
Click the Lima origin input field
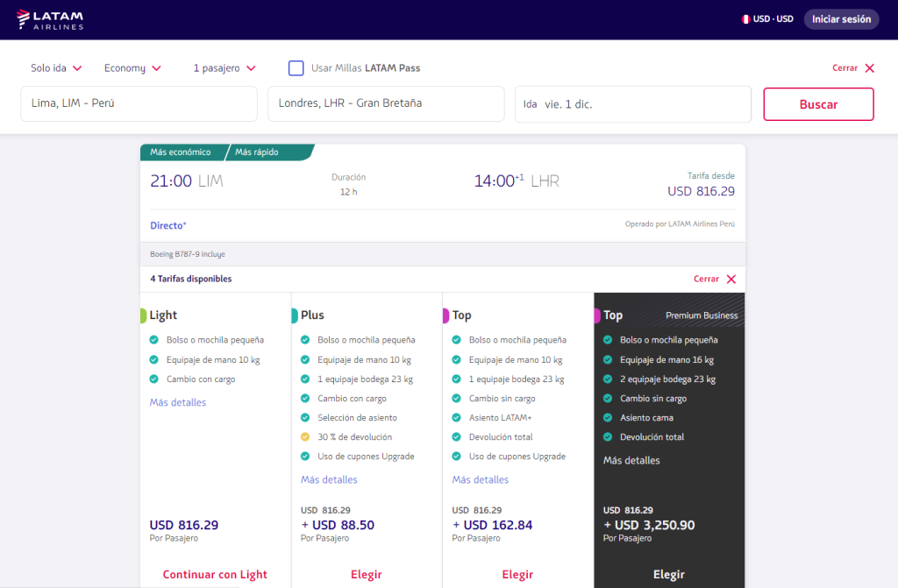(139, 103)
